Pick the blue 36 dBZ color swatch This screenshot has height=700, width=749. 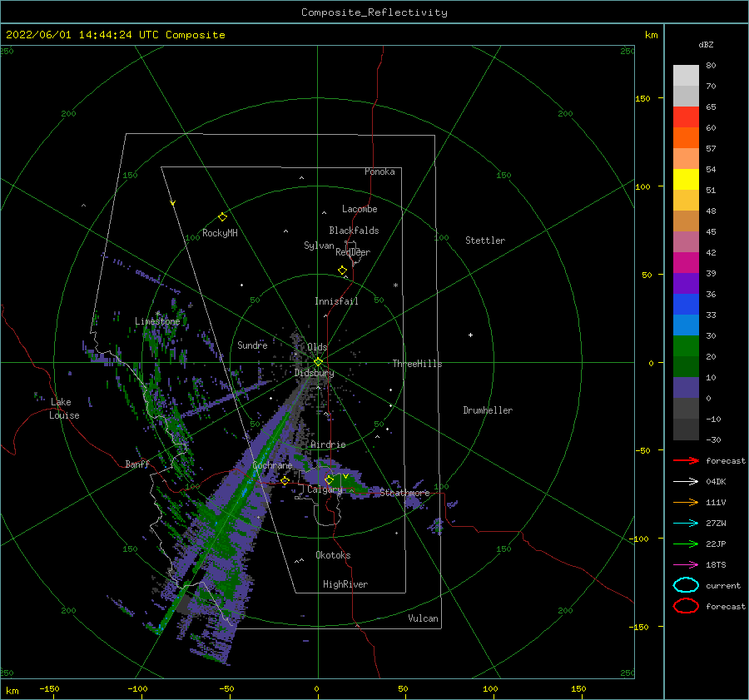(686, 304)
